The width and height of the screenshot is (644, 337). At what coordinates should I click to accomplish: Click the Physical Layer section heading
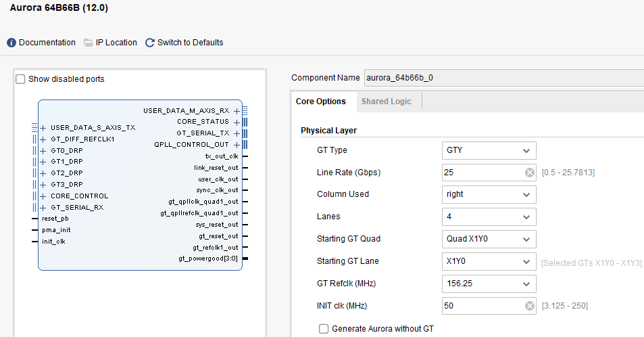click(x=328, y=131)
